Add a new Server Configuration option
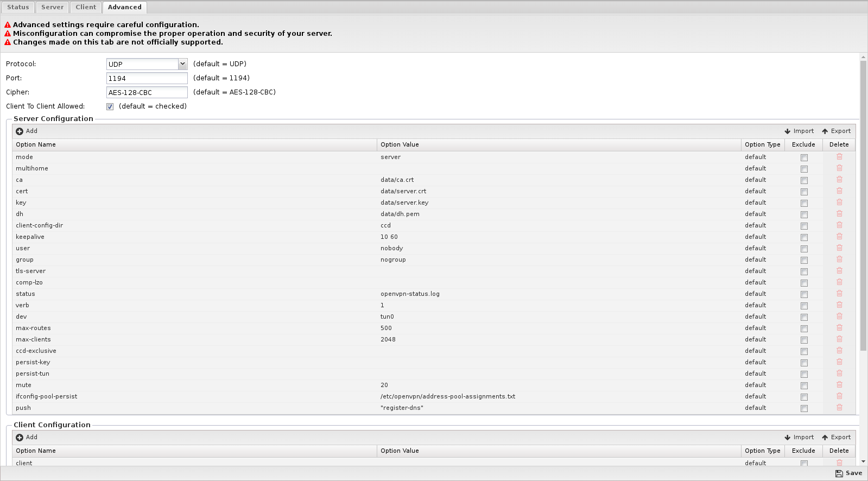This screenshot has height=481, width=868. tap(27, 131)
